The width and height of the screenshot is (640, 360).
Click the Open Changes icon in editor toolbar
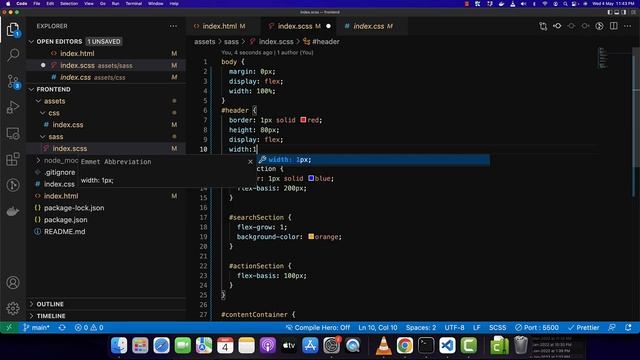[x=543, y=26]
